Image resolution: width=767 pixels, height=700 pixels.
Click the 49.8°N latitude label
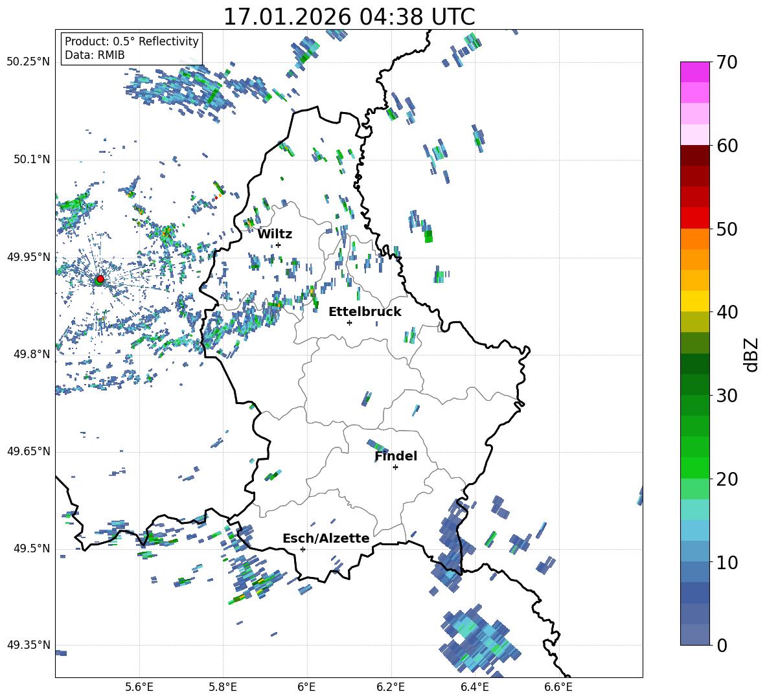coord(32,354)
